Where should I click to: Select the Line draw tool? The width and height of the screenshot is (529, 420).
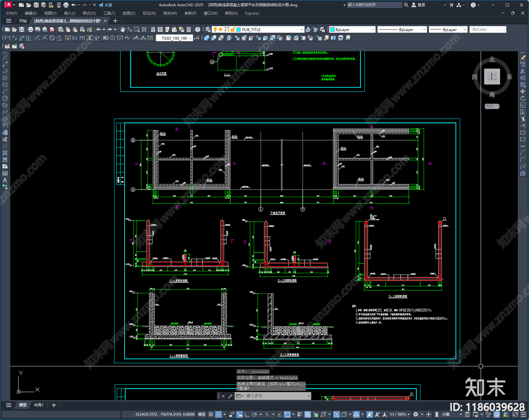click(5, 58)
